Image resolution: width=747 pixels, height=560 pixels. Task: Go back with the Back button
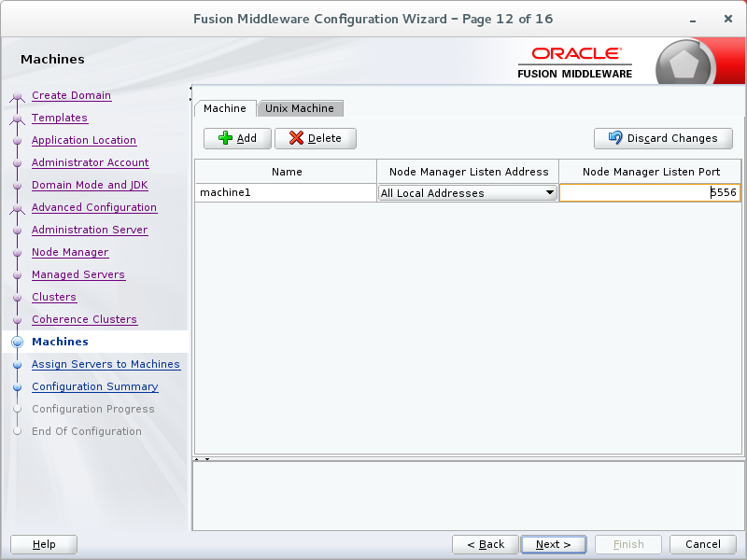[486, 544]
